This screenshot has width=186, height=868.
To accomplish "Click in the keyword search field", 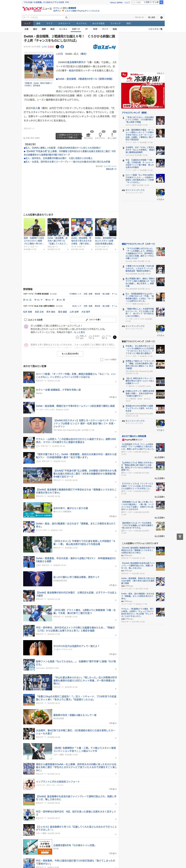I will 44,18.
